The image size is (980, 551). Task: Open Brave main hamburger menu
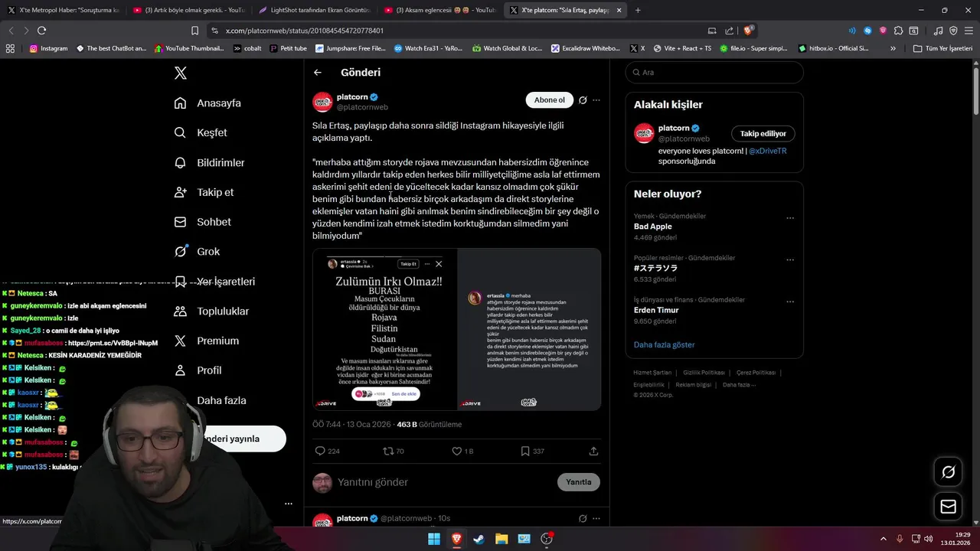(969, 31)
